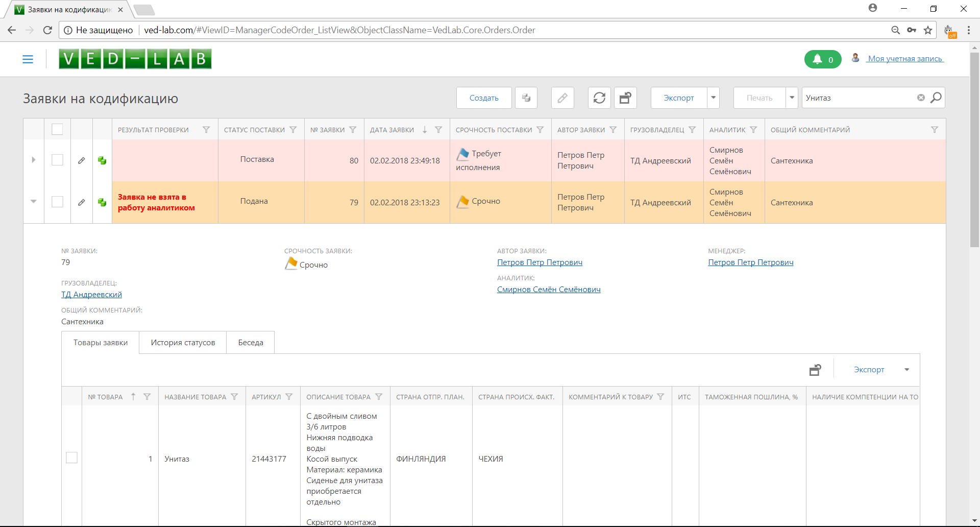Click the edit pencil toolbar button
The image size is (980, 527).
(562, 98)
